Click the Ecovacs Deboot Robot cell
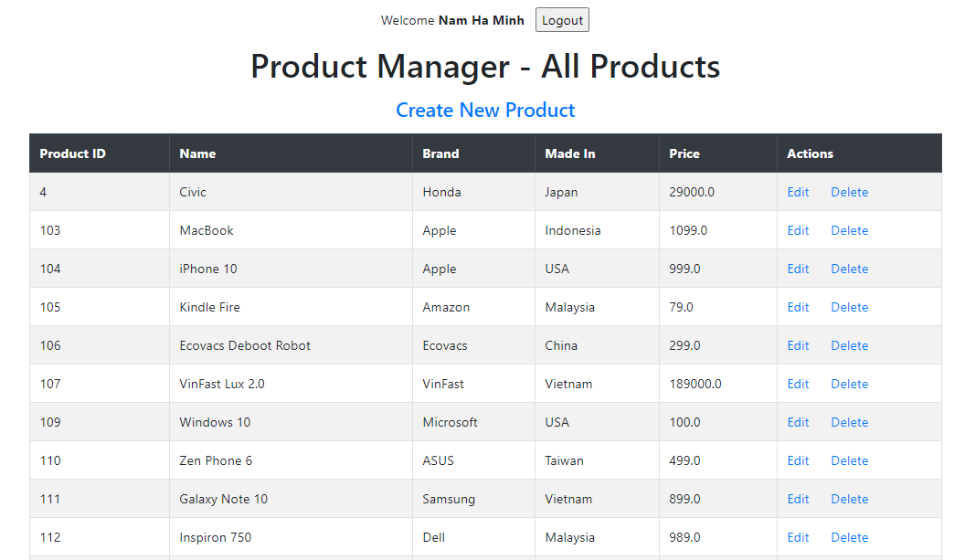Image resolution: width=965 pixels, height=560 pixels. point(291,345)
